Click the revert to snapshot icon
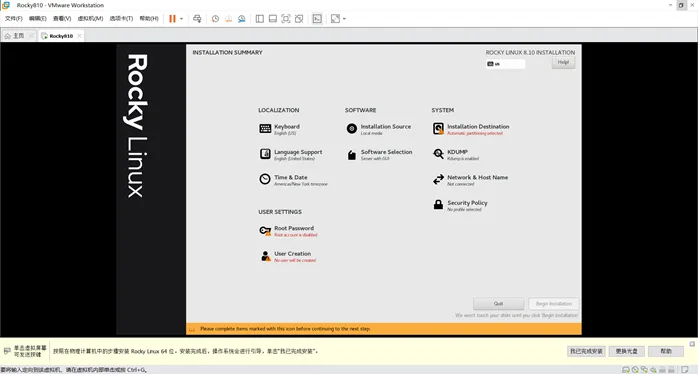This screenshot has width=698, height=374. point(228,19)
